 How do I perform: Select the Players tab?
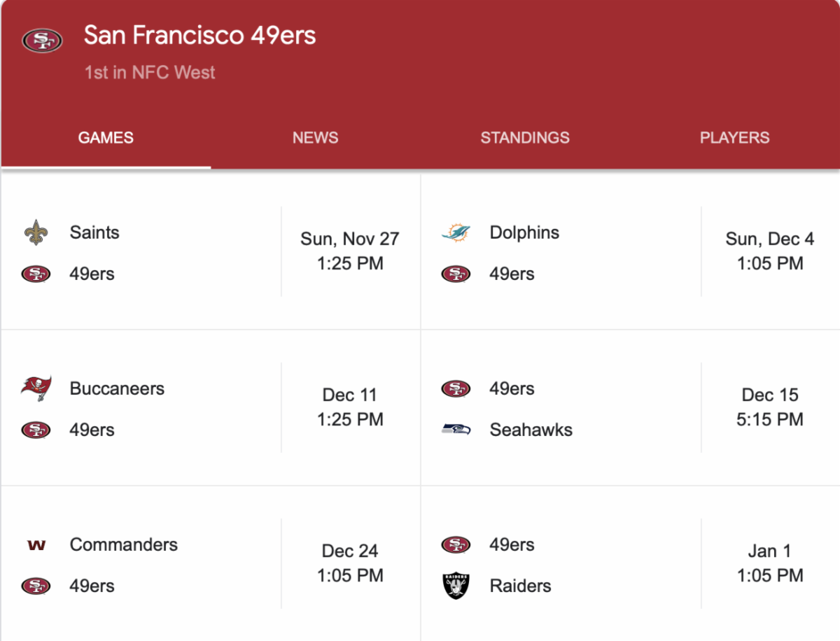click(734, 138)
